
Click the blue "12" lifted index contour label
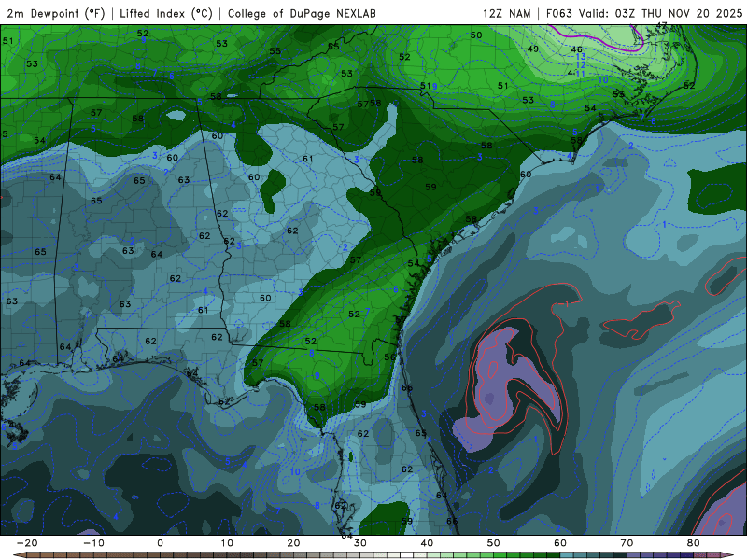[x=581, y=64]
